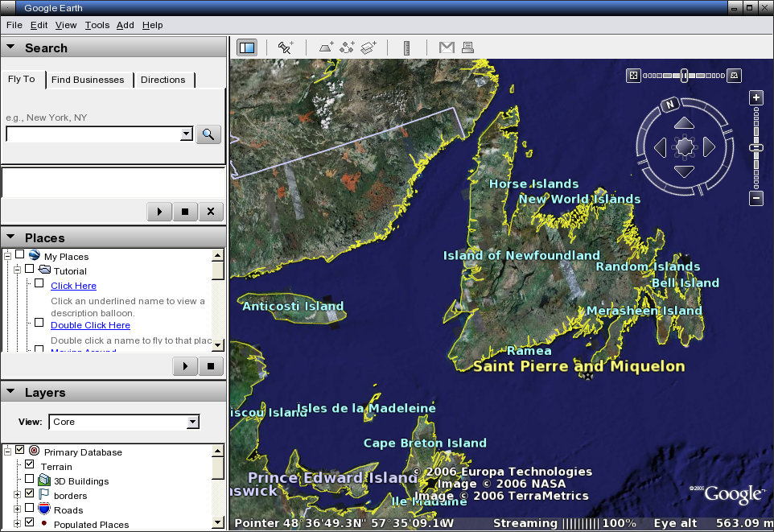Collapse the Search panel header triangle
The height and width of the screenshot is (532, 774).
(x=10, y=47)
